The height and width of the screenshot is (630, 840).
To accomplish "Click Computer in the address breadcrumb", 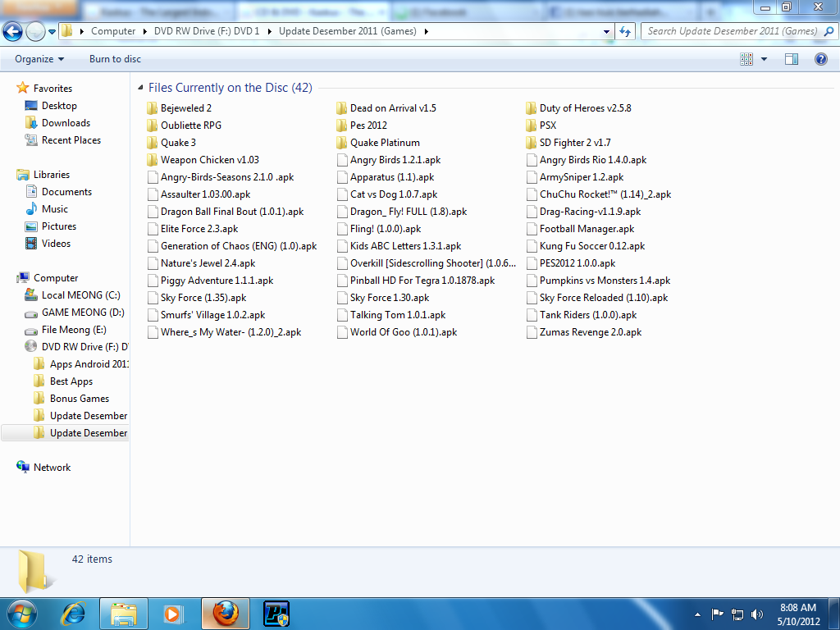I will tap(113, 31).
